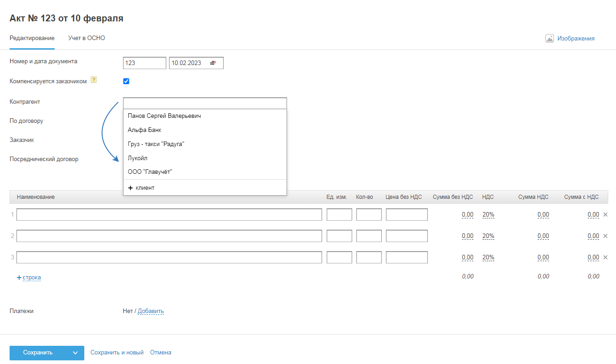Open the calendar date picker icon
The image size is (616, 364).
(x=213, y=63)
